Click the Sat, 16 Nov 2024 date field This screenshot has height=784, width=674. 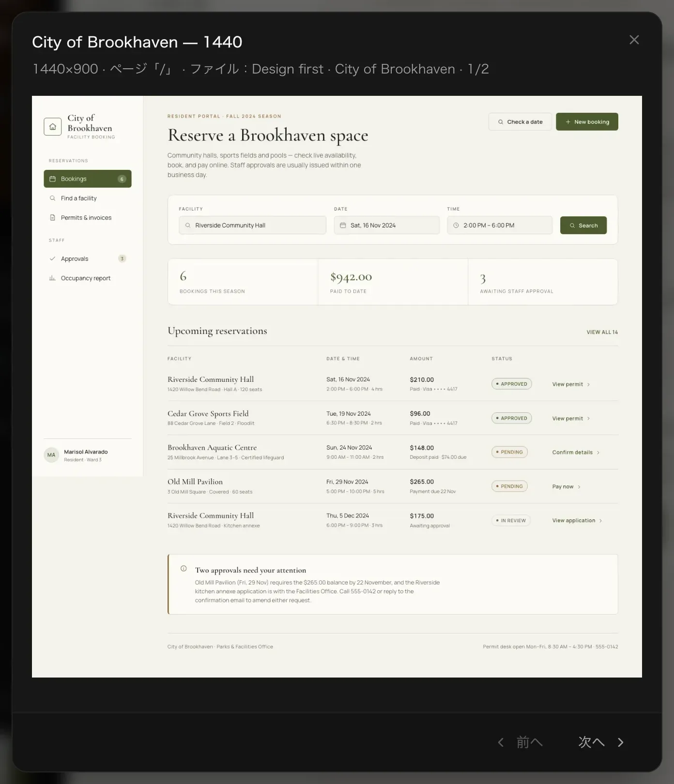point(386,226)
